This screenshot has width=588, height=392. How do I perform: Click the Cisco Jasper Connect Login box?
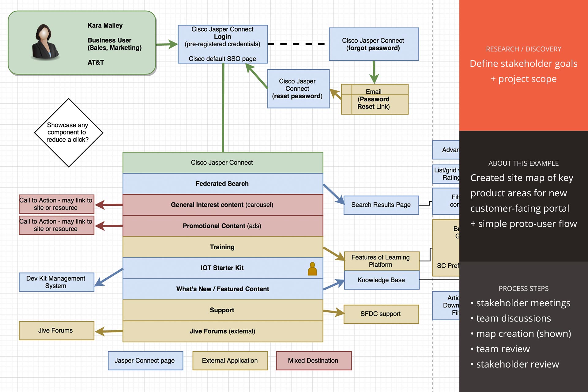(223, 44)
